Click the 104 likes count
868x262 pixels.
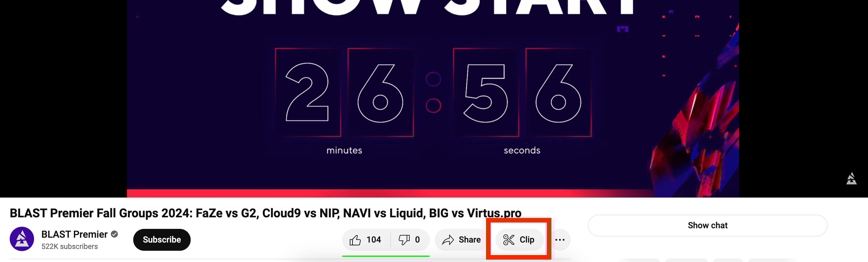(x=373, y=240)
